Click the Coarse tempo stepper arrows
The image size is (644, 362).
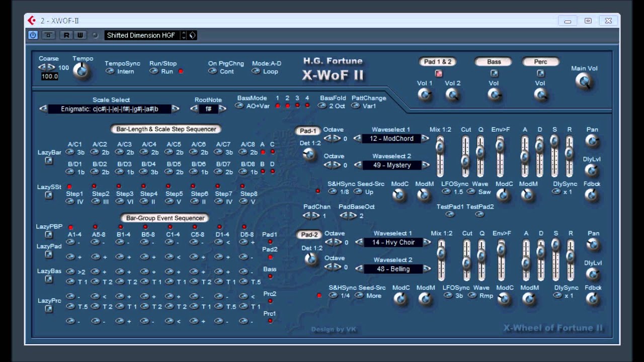[x=47, y=67]
